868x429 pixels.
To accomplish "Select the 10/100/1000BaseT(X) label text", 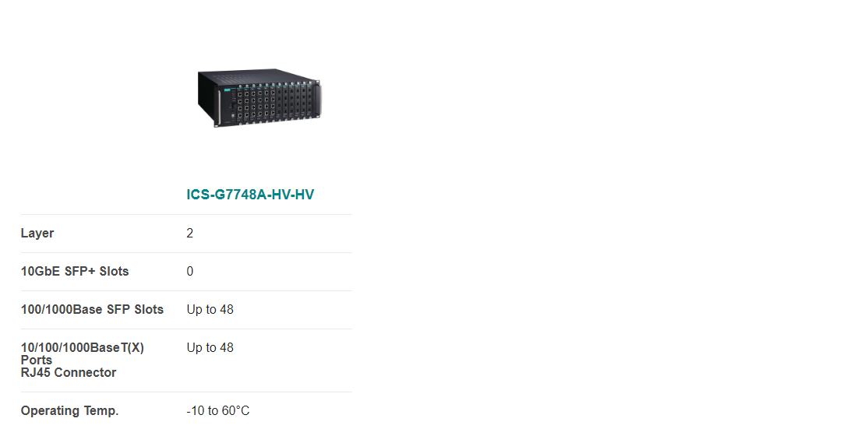I will 83,348.
